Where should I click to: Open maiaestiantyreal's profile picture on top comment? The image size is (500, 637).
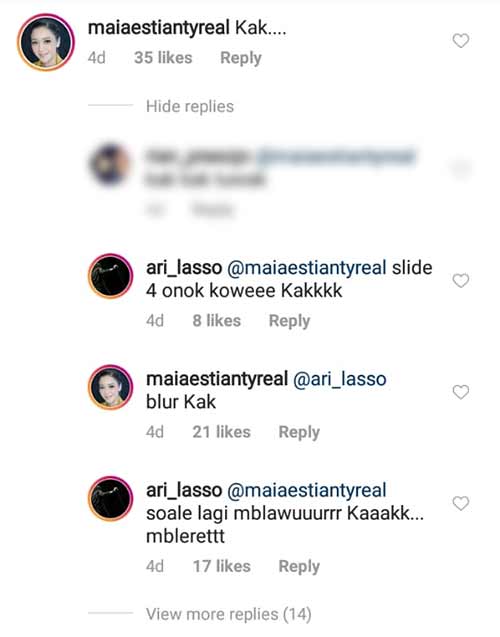(x=45, y=42)
